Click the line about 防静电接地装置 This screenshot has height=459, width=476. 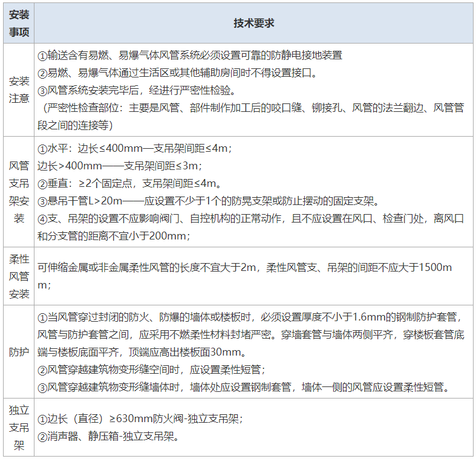190,56
